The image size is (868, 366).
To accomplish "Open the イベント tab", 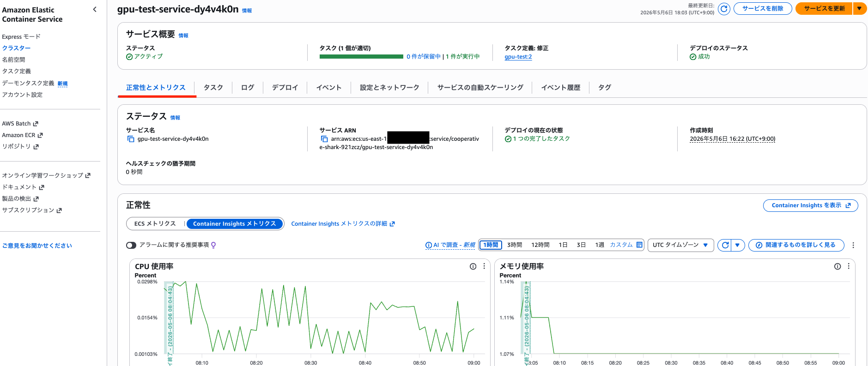I will click(329, 87).
